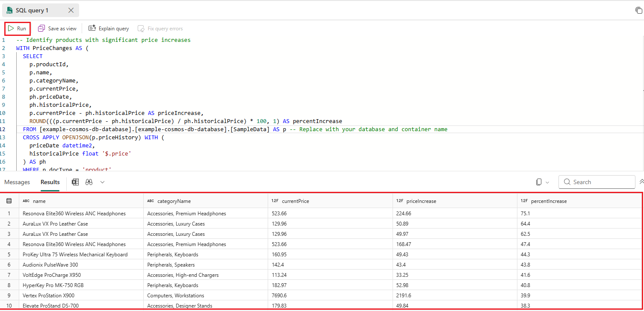The image size is (644, 311).
Task: Click the select-all grid icon in results header
Action: pos(9,201)
